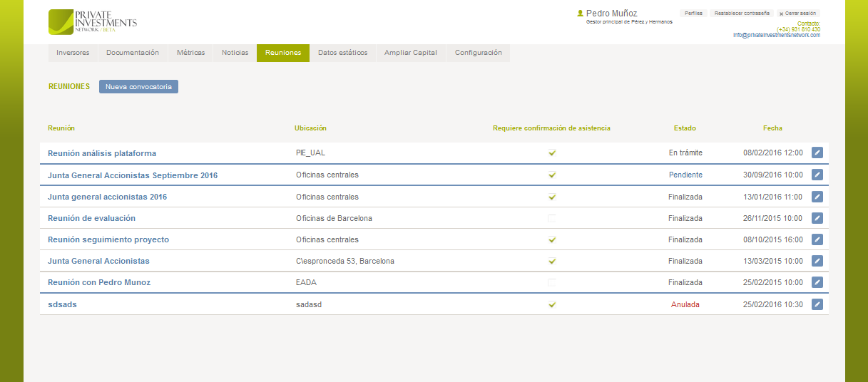The width and height of the screenshot is (868, 382).
Task: Edit the Reunión de evaluación row
Action: [x=817, y=218]
